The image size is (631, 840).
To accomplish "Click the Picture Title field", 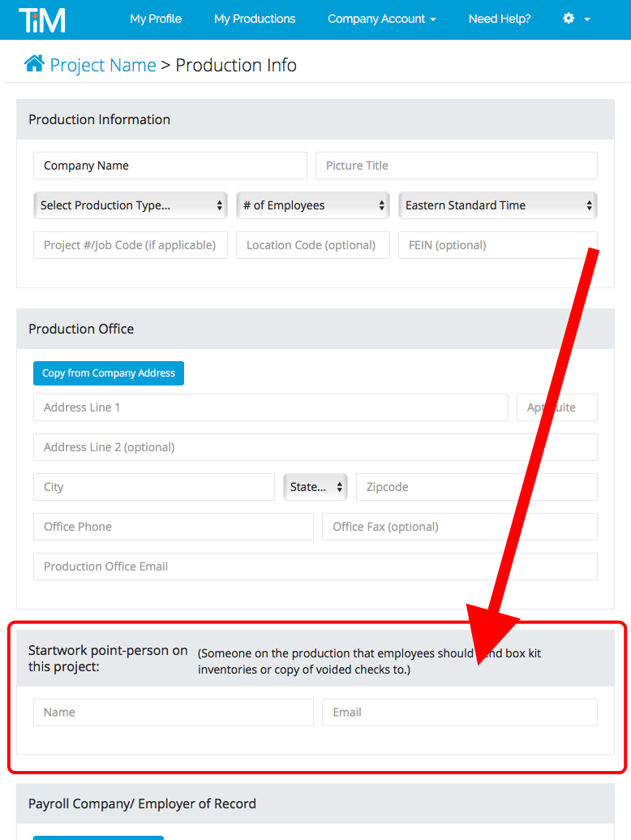I will point(457,166).
